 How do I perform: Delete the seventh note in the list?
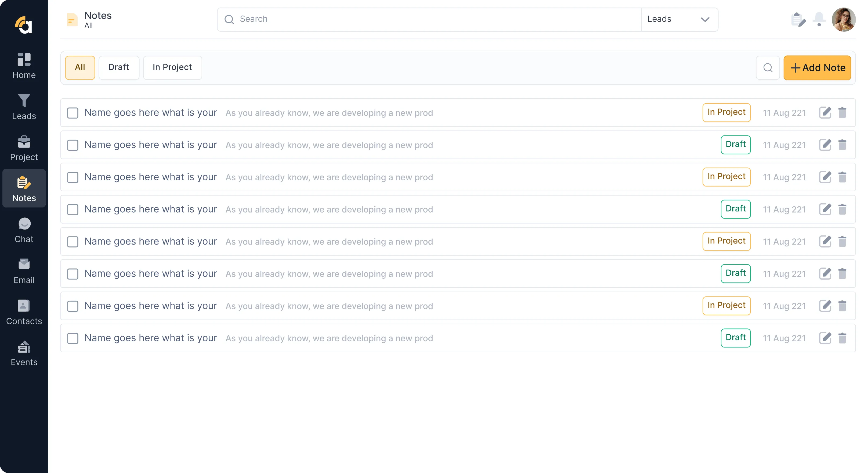[842, 306]
